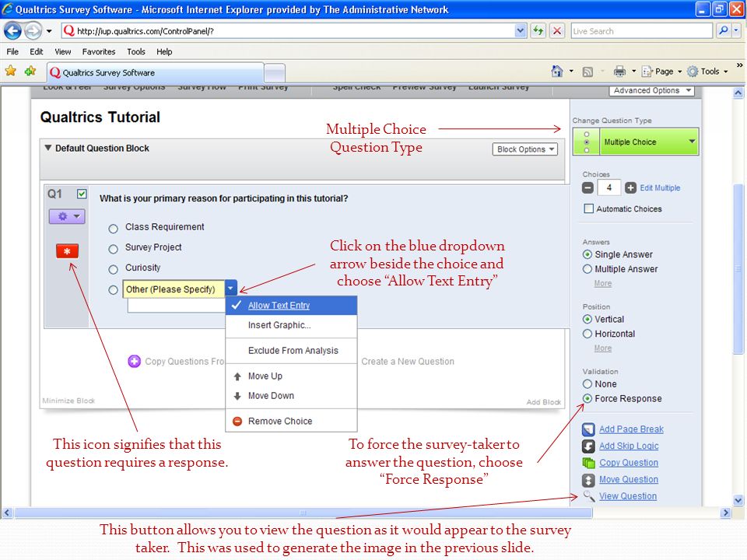747x560 pixels.
Task: Select Vertical position radio button
Action: [587, 320]
